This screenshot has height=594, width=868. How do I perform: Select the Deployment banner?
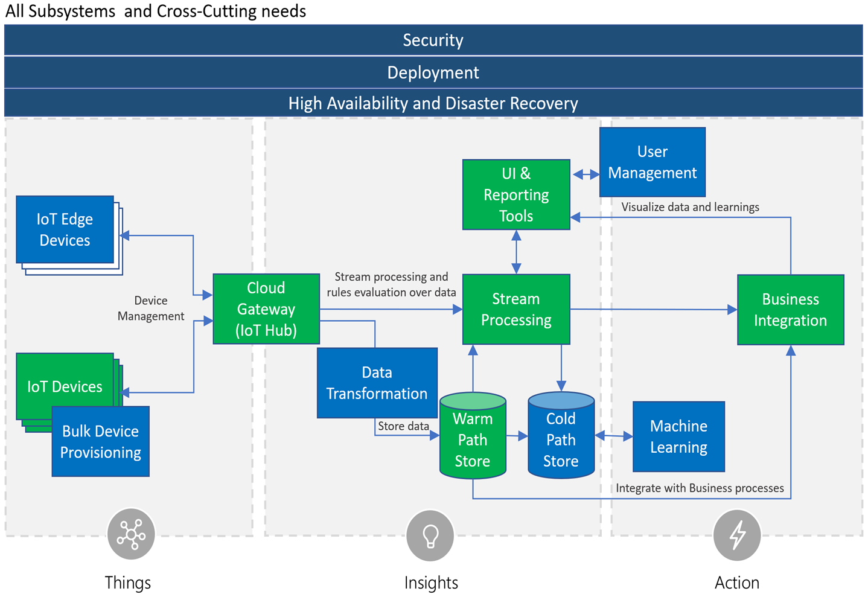tap(433, 72)
